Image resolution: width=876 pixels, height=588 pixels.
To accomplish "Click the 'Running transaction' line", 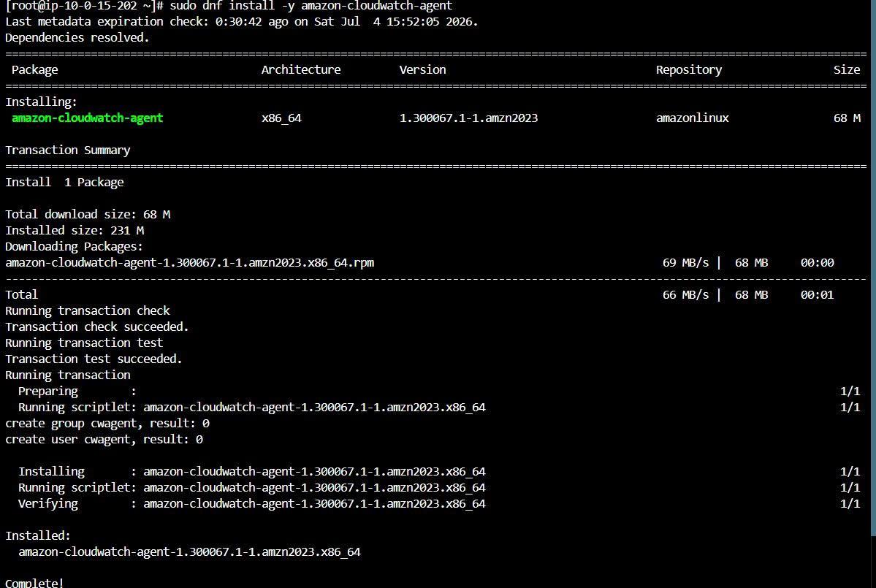I will (x=68, y=375).
